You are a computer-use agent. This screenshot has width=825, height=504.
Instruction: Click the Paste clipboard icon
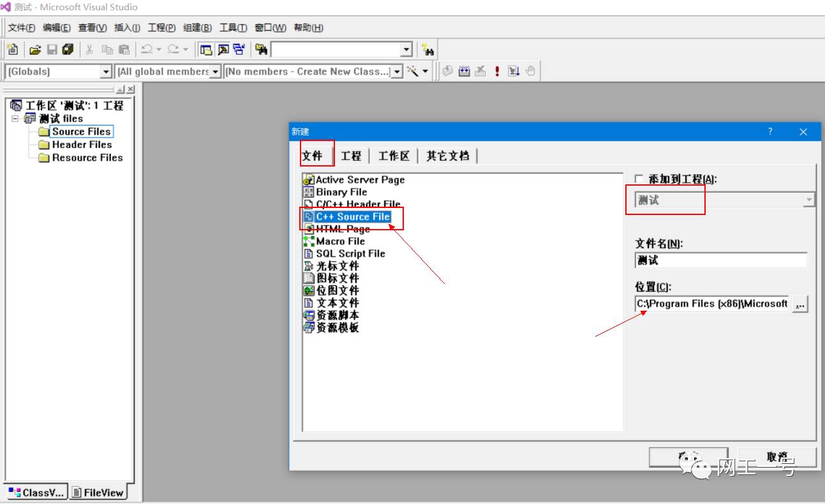click(124, 49)
